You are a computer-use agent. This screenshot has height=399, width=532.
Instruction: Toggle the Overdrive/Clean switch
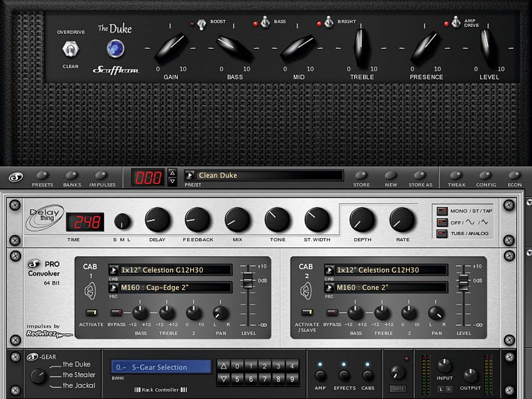pos(71,49)
